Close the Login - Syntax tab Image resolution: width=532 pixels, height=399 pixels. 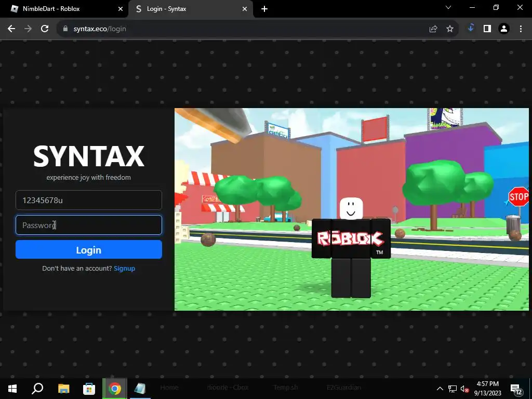[x=245, y=9]
